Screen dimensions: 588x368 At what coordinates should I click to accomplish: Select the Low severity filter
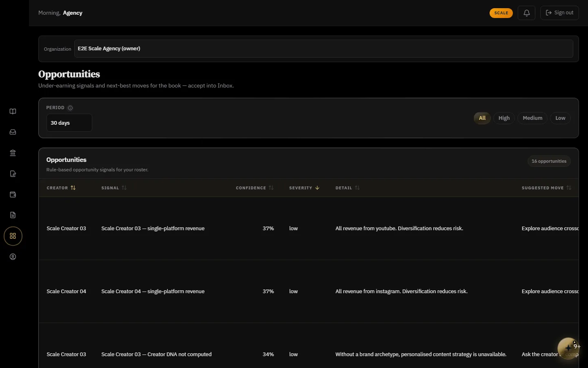(560, 118)
